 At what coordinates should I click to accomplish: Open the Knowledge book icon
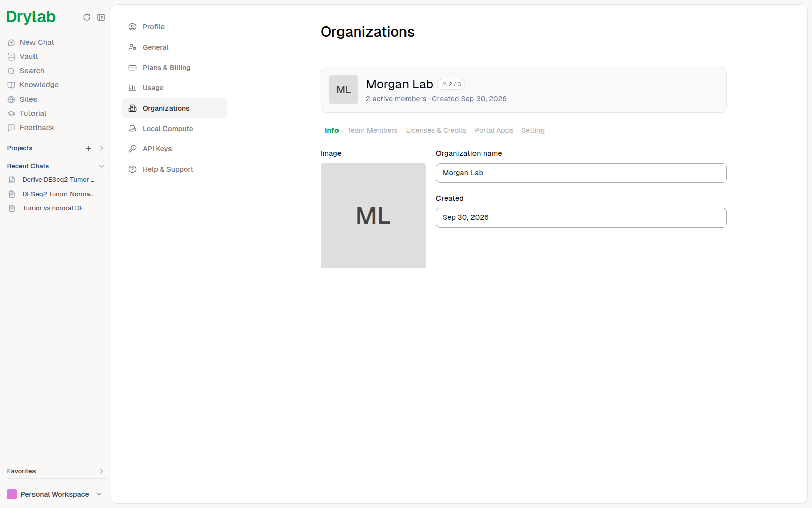11,85
